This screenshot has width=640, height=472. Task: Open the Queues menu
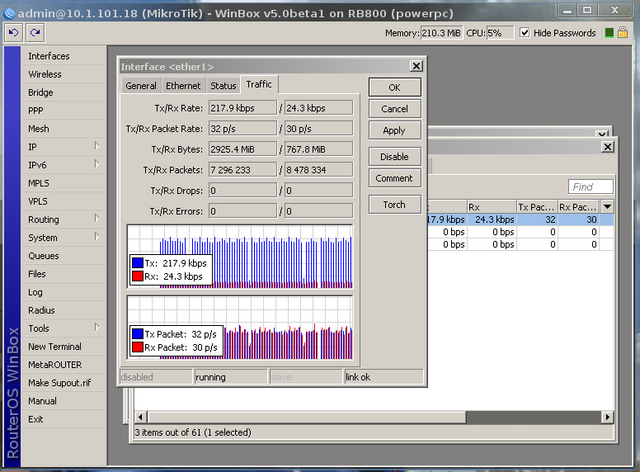tap(63, 256)
